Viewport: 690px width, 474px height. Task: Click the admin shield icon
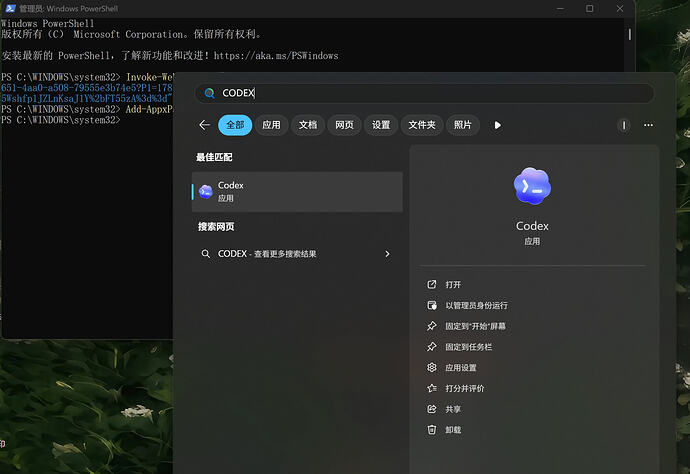coord(432,305)
